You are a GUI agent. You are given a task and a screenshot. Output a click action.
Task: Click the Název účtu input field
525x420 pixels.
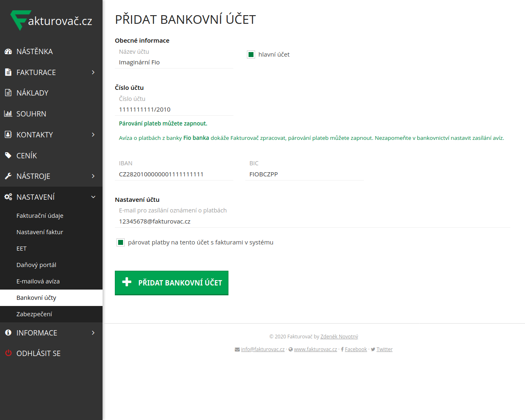tap(174, 62)
